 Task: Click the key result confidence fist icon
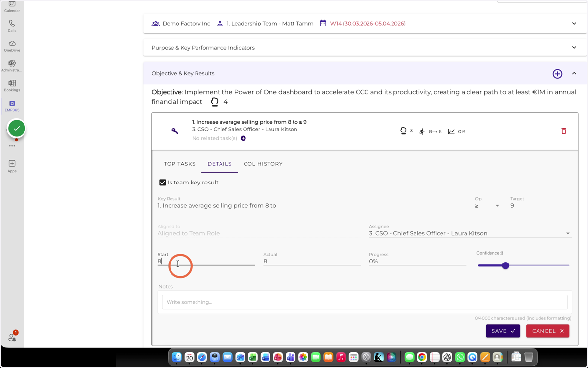click(403, 131)
